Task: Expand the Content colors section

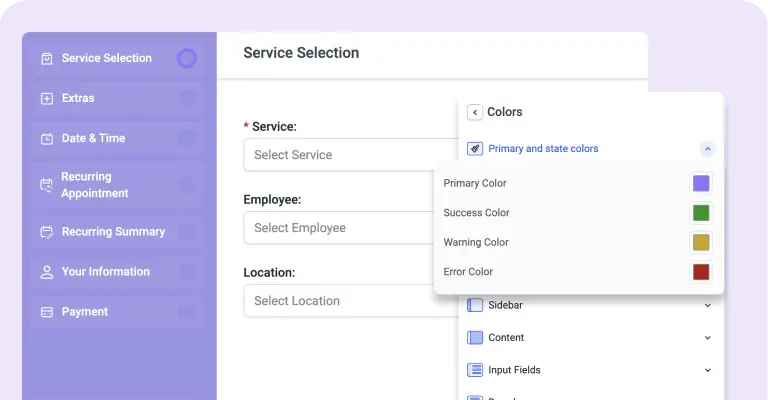Action: coord(707,338)
